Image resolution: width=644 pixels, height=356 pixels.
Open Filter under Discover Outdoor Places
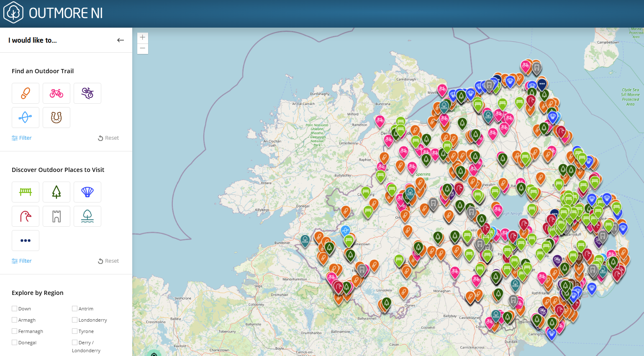[22, 261]
